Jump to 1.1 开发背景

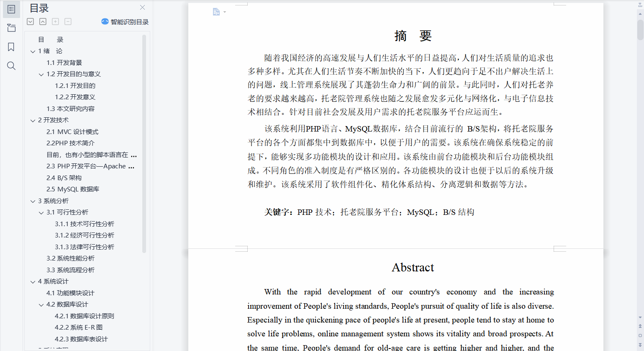(64, 63)
